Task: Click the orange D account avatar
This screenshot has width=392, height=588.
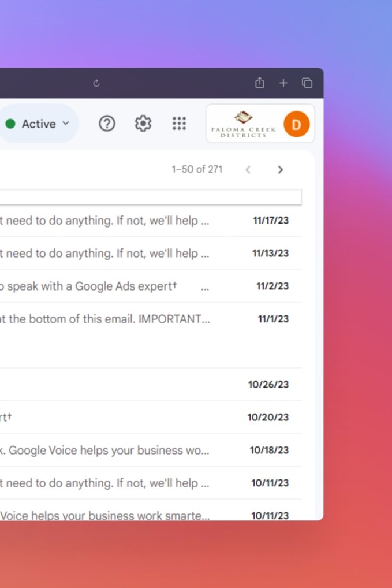Action: [296, 124]
